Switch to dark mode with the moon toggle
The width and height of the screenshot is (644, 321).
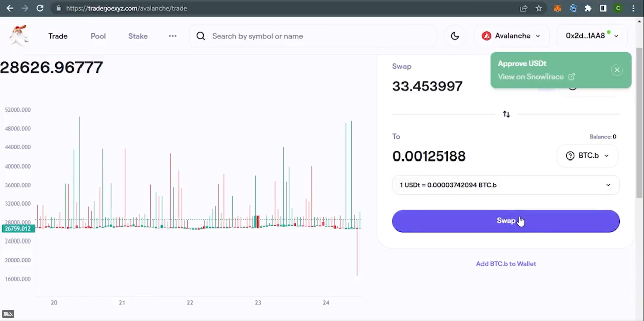coord(455,36)
